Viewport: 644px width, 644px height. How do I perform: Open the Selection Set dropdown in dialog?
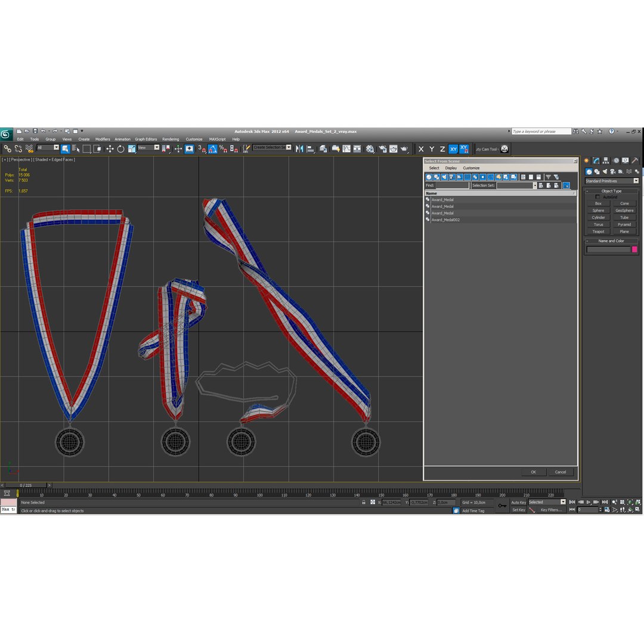pyautogui.click(x=535, y=185)
